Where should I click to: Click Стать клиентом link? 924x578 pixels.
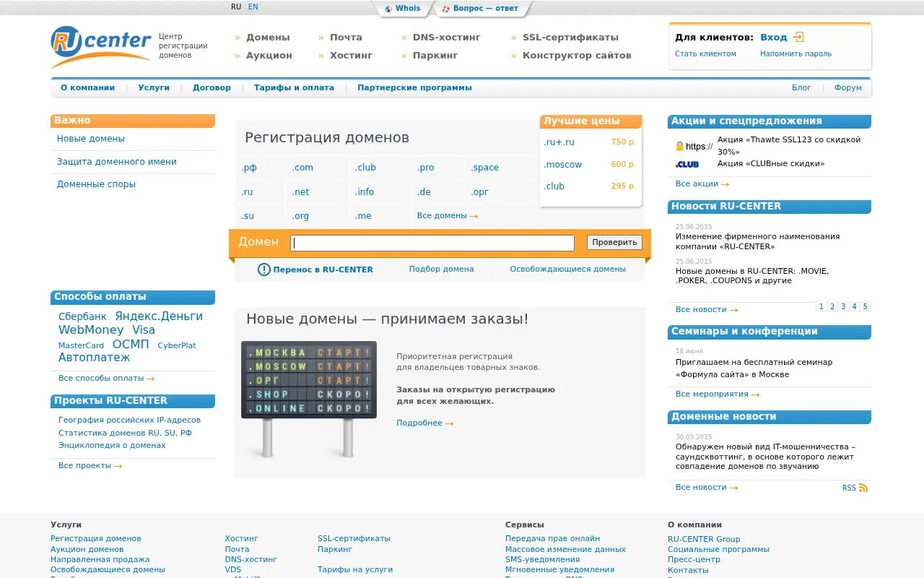click(705, 53)
